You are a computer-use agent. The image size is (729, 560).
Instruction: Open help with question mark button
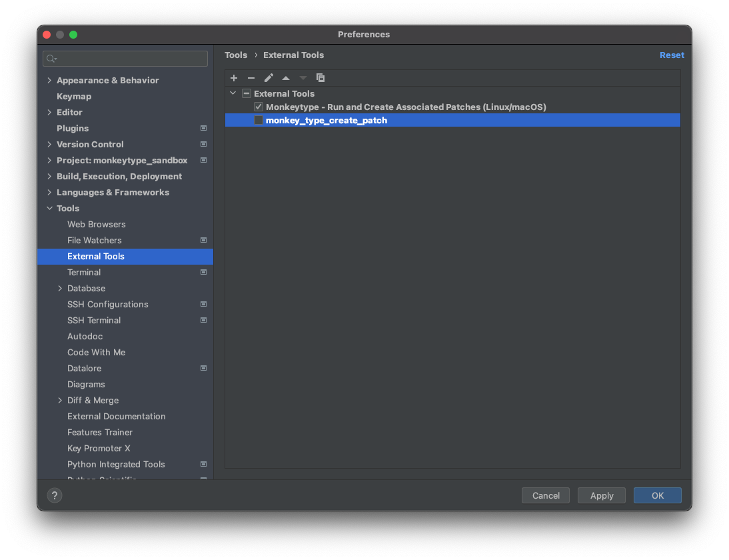click(x=55, y=495)
